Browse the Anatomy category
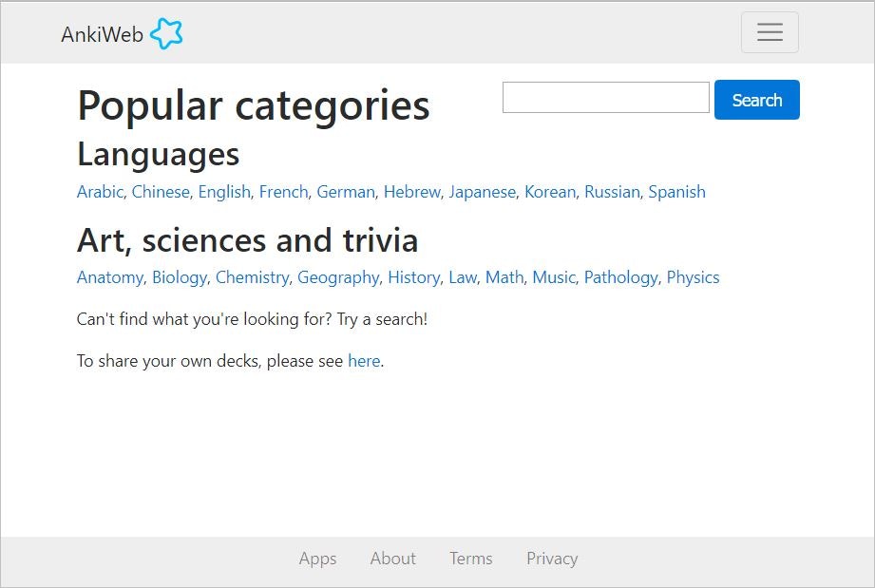 (110, 277)
